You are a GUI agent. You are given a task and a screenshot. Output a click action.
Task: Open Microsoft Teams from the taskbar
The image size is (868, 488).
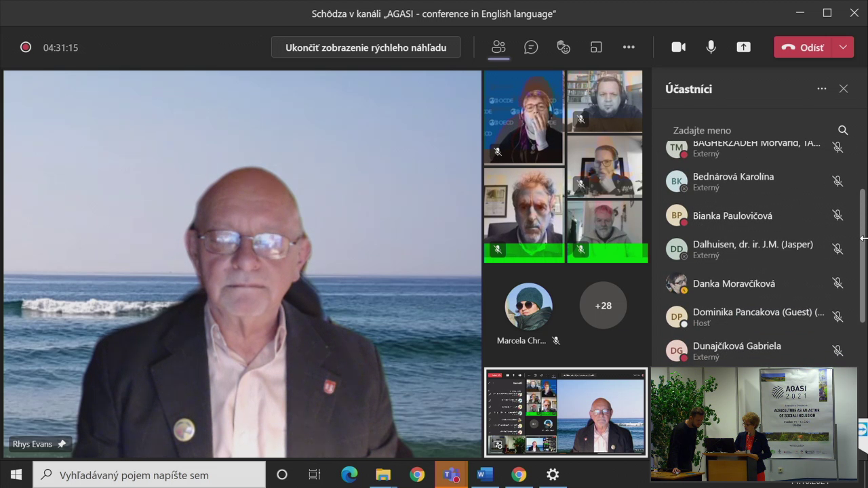[x=451, y=474]
